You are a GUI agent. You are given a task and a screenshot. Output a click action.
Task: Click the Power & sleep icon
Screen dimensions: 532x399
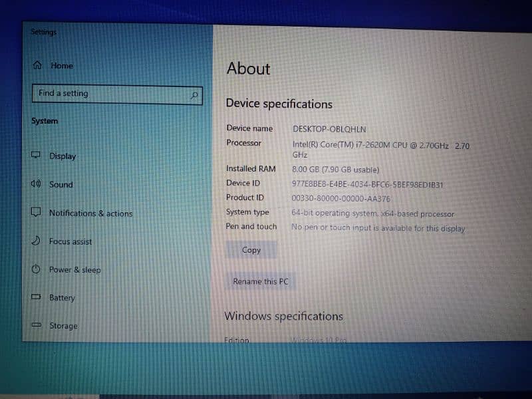tap(36, 269)
